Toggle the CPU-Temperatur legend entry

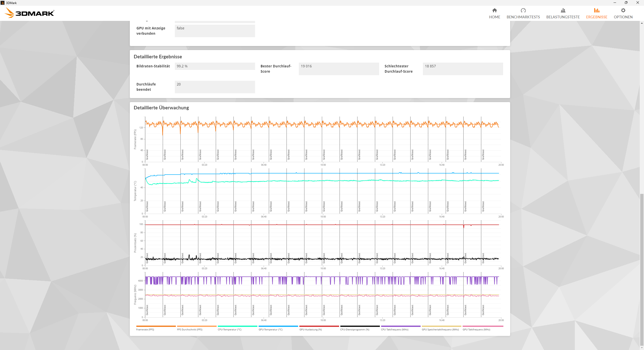coord(229,329)
